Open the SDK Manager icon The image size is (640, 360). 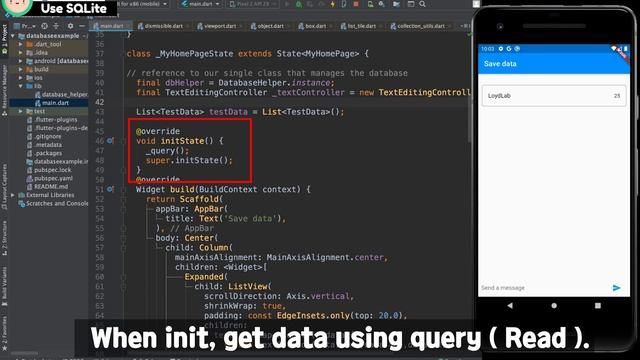382,4
